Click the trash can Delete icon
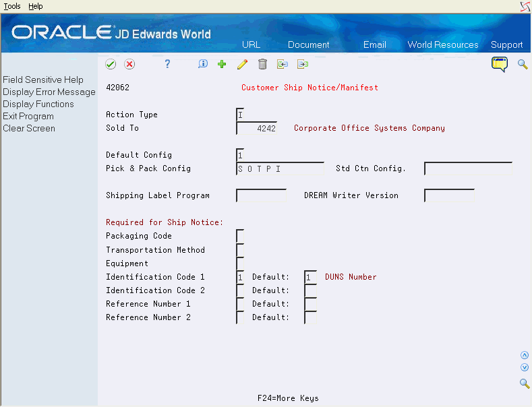Screen dimensions: 532x407 click(262, 64)
